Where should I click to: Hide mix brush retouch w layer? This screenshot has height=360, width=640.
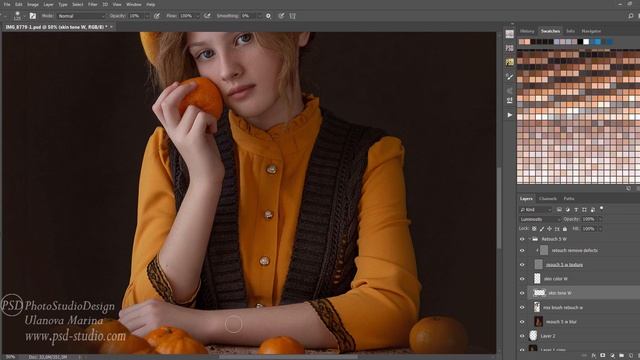tap(522, 307)
